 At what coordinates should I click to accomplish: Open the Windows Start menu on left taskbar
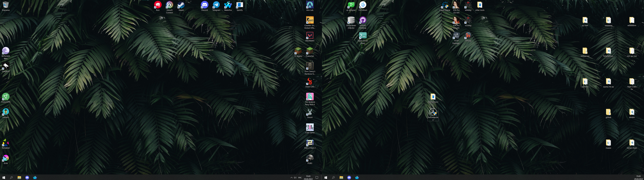click(x=4, y=177)
